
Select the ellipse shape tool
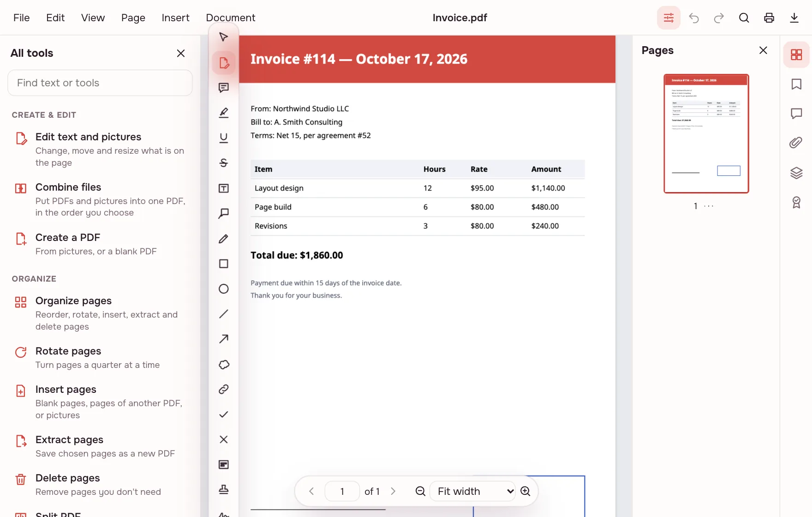coord(224,289)
